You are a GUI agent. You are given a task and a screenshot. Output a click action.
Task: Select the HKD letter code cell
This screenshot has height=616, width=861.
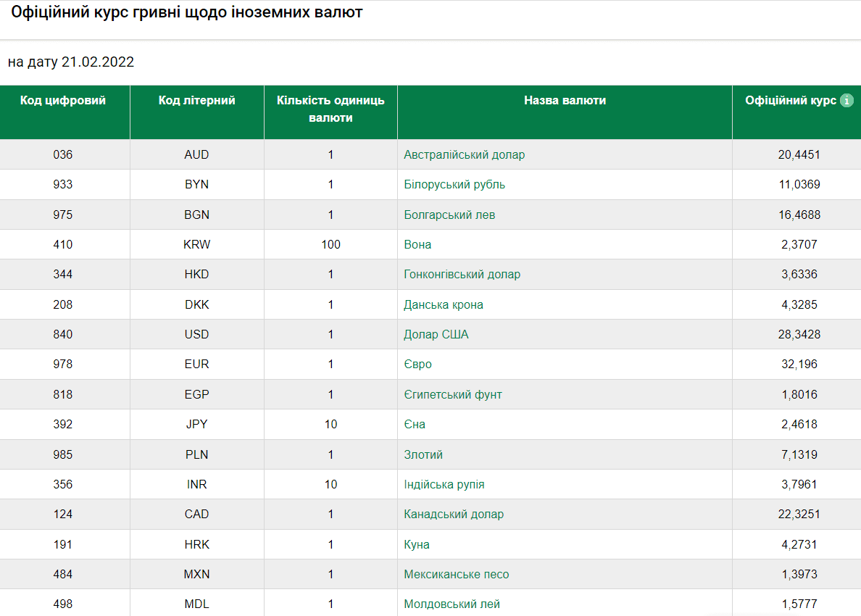[x=196, y=274]
